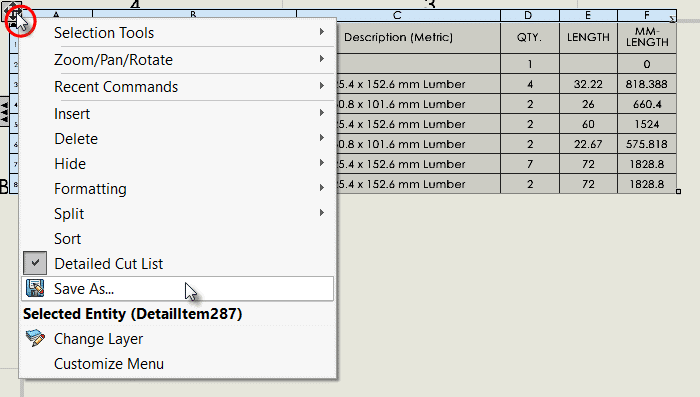This screenshot has width=700, height=397.
Task: Expand the Insert submenu arrow
Action: tap(321, 113)
